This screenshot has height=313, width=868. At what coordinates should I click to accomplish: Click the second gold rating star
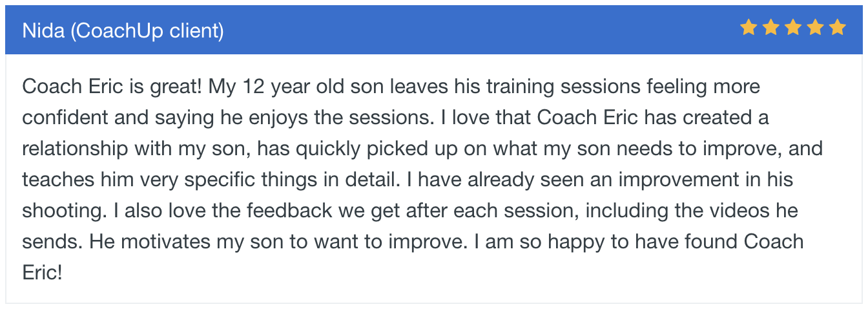click(770, 28)
